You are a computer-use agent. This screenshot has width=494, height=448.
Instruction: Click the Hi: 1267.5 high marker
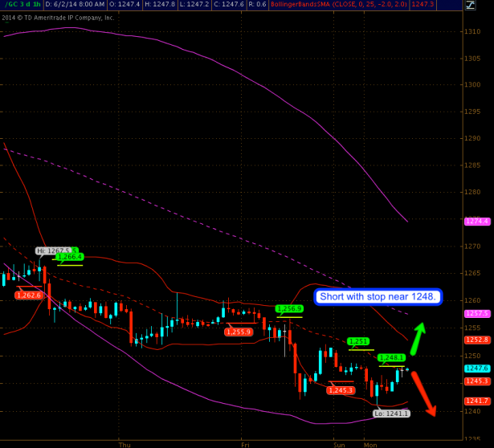(53, 250)
